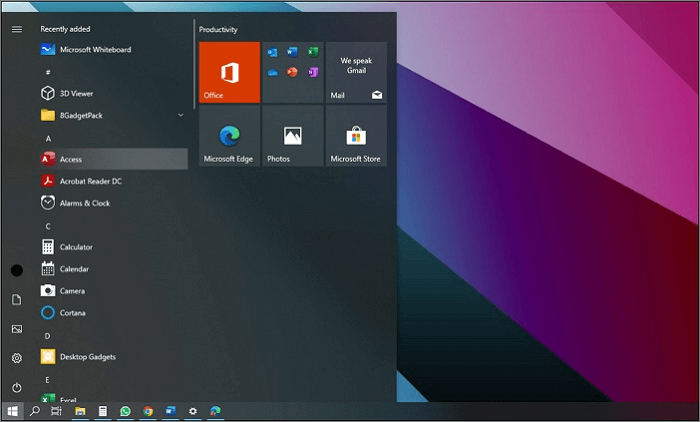This screenshot has width=700, height=422.
Task: Open Chrome from the taskbar
Action: point(148,411)
